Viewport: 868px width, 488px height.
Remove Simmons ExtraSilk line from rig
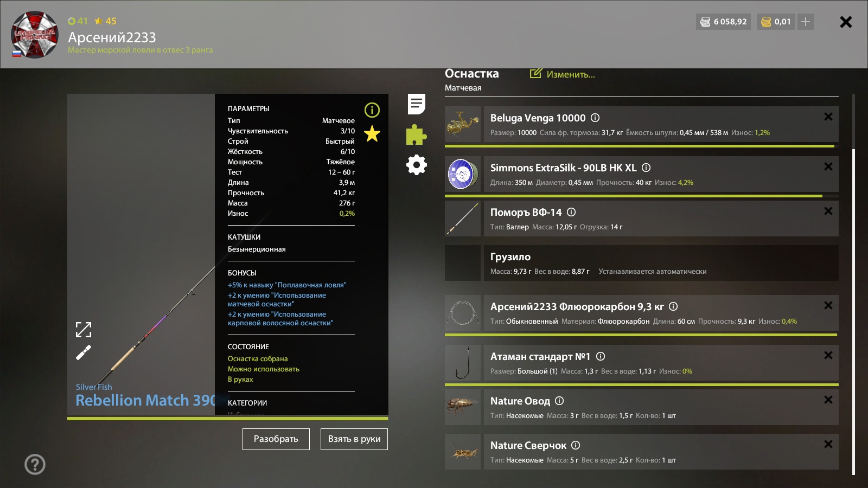[x=828, y=166]
